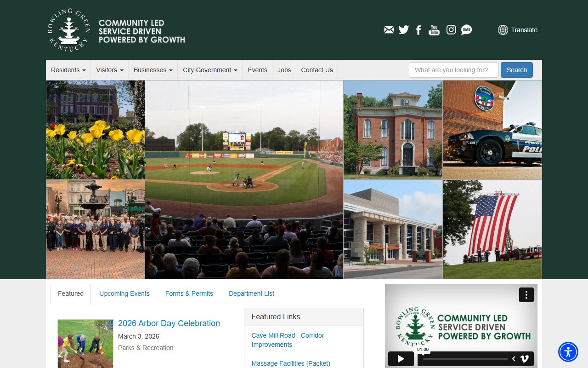Expand the City Government dropdown menu
This screenshot has height=368, width=588.
pos(210,70)
